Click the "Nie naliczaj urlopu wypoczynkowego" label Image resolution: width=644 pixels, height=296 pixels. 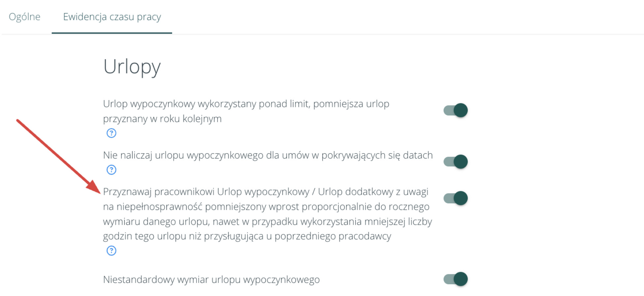click(x=268, y=155)
